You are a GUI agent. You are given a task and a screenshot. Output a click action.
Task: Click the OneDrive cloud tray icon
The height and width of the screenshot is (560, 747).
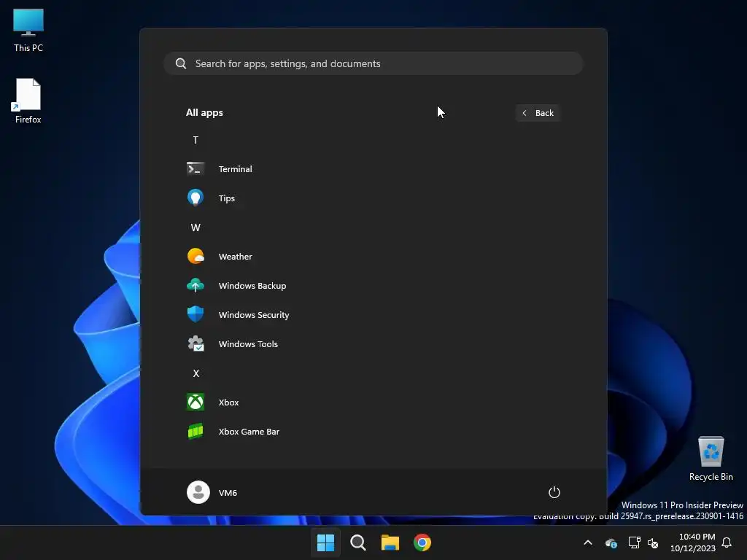611,542
